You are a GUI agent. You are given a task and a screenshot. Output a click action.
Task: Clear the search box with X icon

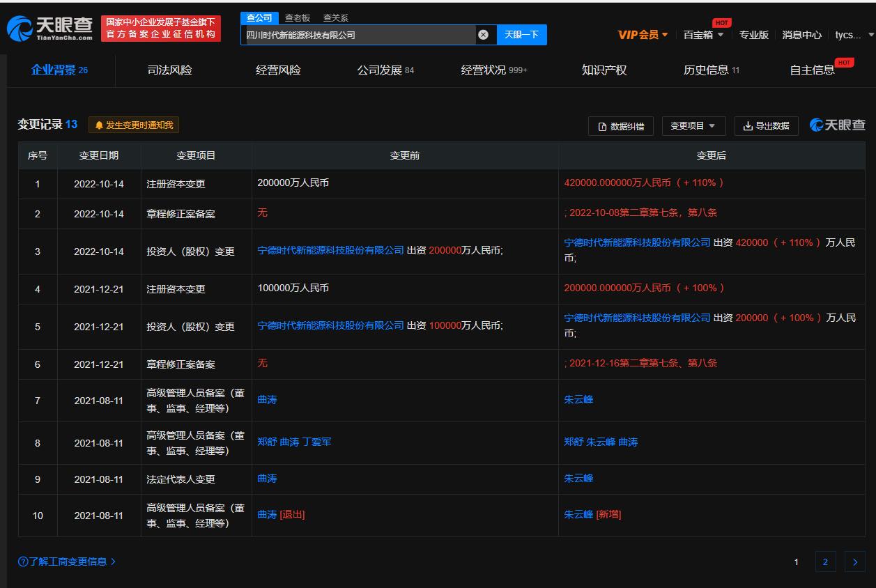483,35
